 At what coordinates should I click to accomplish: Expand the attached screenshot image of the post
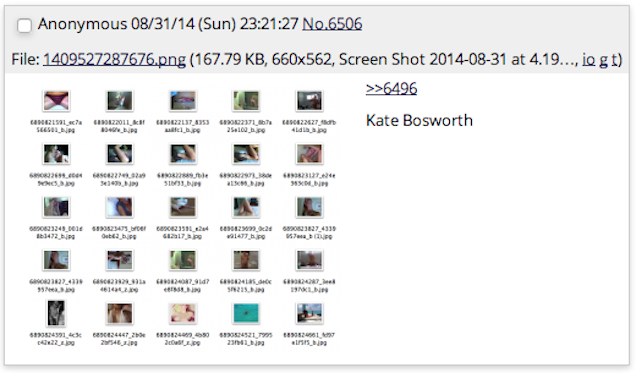pyautogui.click(x=183, y=217)
